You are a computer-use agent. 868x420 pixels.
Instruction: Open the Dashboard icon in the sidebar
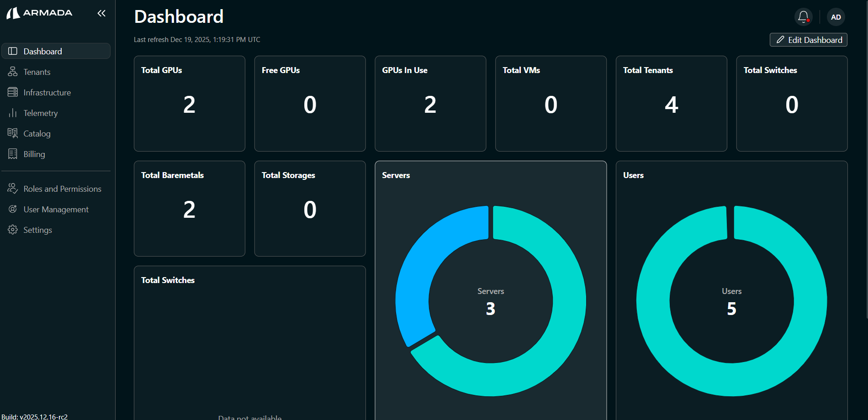[x=13, y=51]
